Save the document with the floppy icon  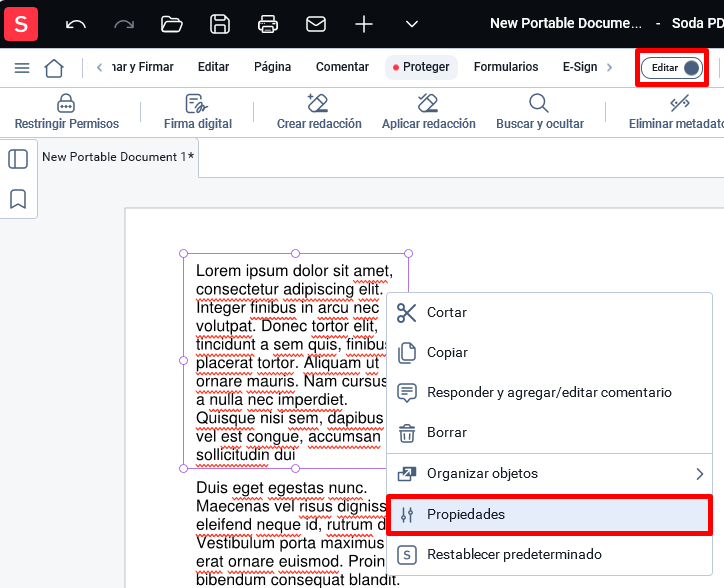click(220, 24)
